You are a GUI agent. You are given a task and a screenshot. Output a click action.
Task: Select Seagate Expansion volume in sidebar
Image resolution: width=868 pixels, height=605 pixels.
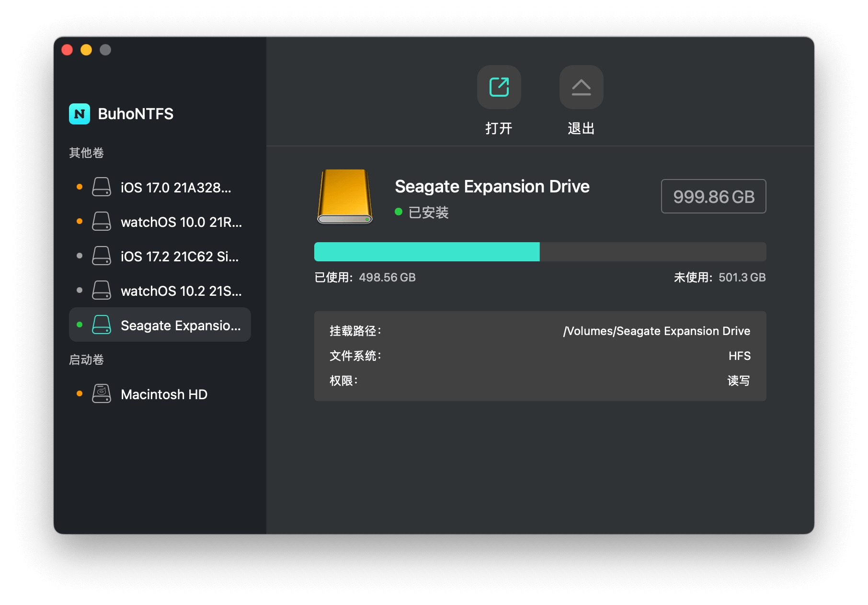point(160,325)
